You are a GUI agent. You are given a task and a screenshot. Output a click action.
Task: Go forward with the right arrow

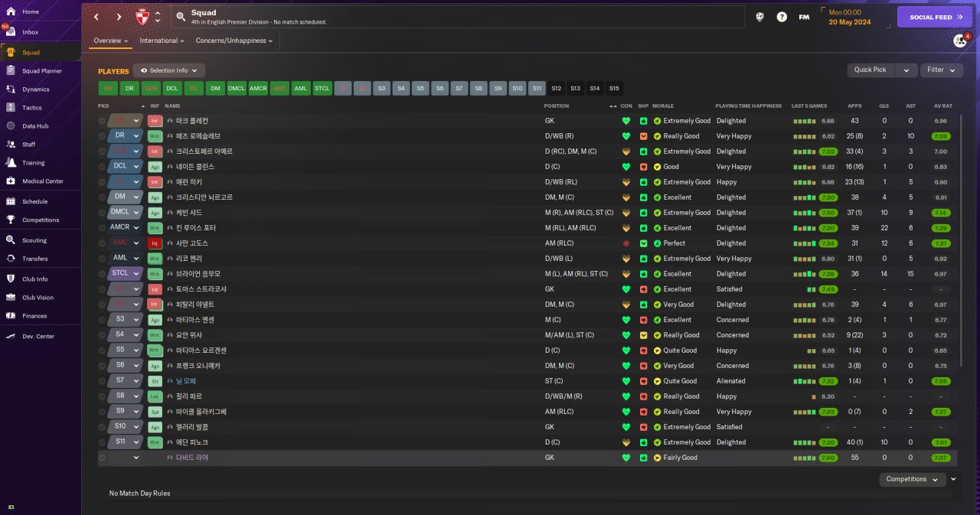[119, 17]
